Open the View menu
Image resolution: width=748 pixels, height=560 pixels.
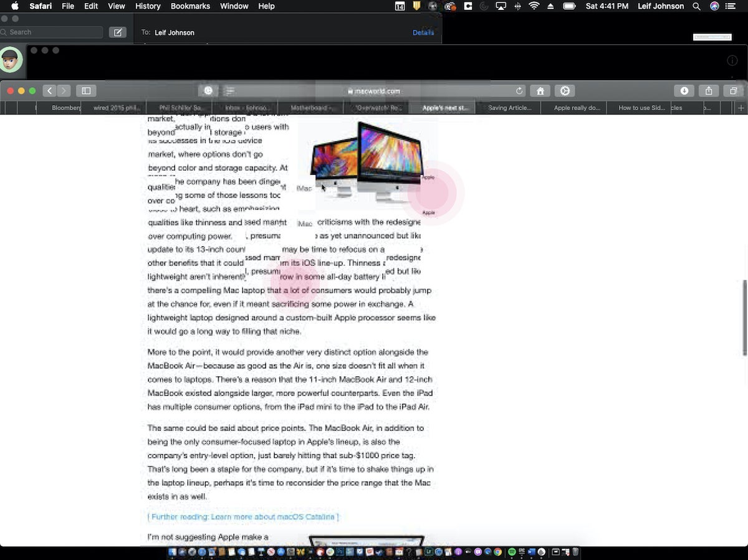pyautogui.click(x=117, y=6)
